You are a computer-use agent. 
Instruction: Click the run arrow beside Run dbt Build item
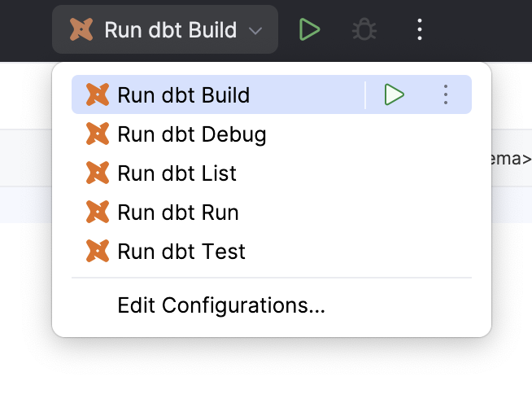(395, 94)
